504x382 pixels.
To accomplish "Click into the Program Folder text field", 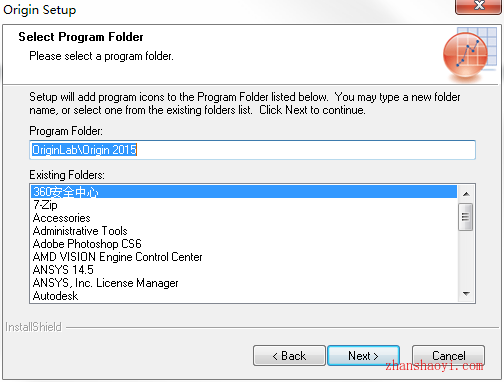I will (x=252, y=150).
